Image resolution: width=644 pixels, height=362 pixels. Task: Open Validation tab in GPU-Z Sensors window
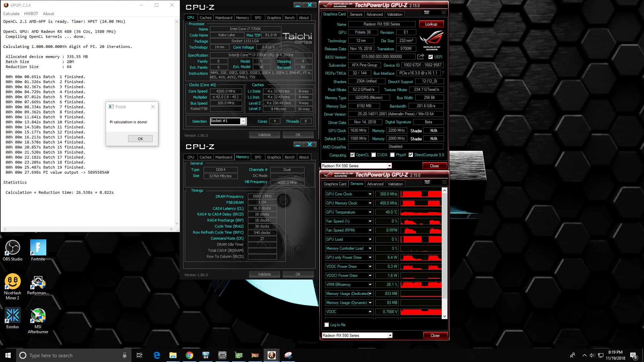(395, 184)
